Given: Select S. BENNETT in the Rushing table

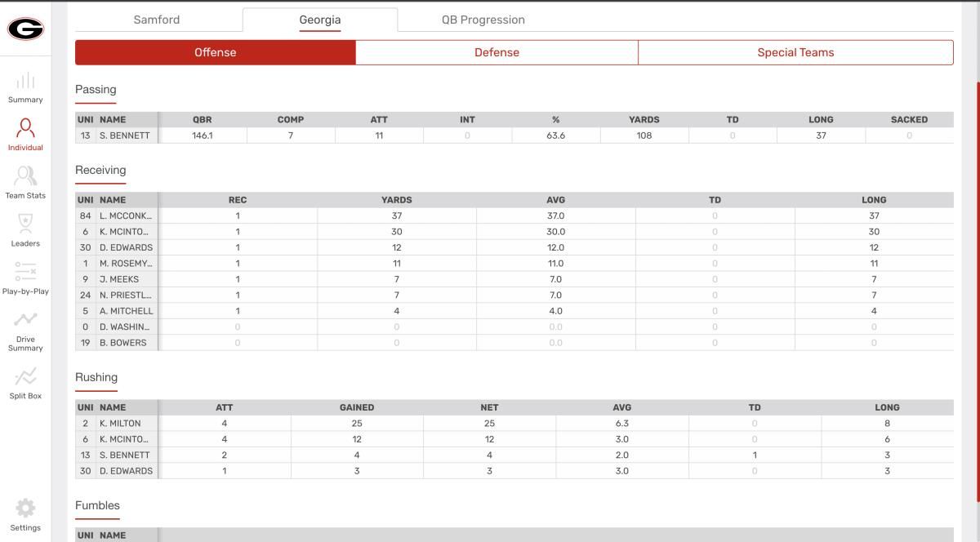Looking at the screenshot, I should 125,455.
